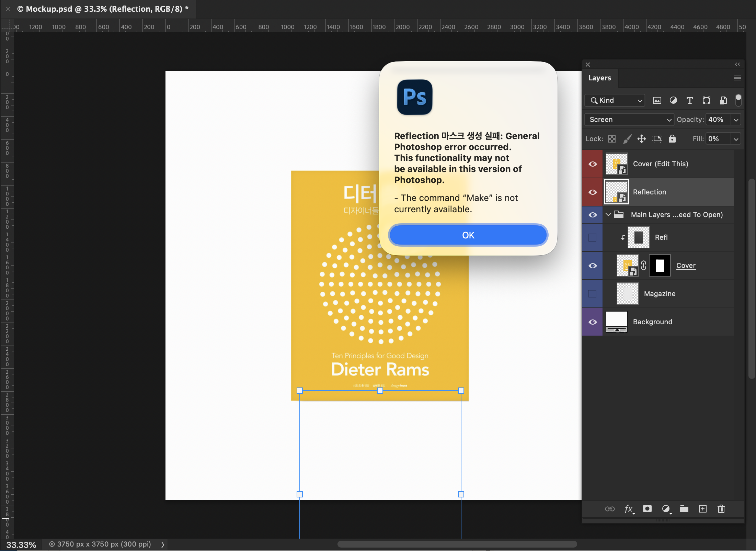Hide the Cover (Edit This) layer
Screen dimensions: 756x551
pyautogui.click(x=593, y=164)
